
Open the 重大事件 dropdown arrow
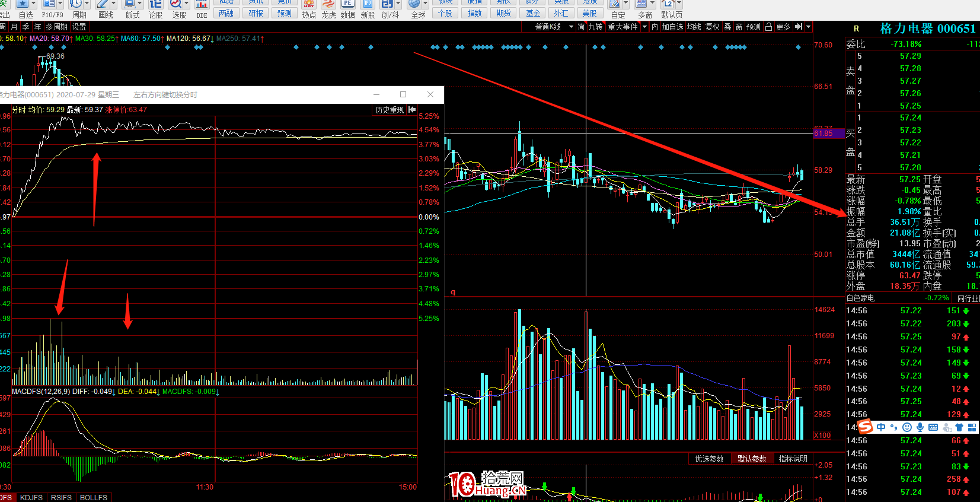pos(644,27)
